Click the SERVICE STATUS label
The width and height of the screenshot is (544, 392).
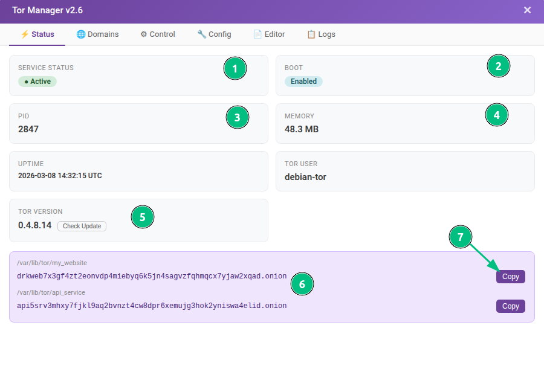pos(46,68)
